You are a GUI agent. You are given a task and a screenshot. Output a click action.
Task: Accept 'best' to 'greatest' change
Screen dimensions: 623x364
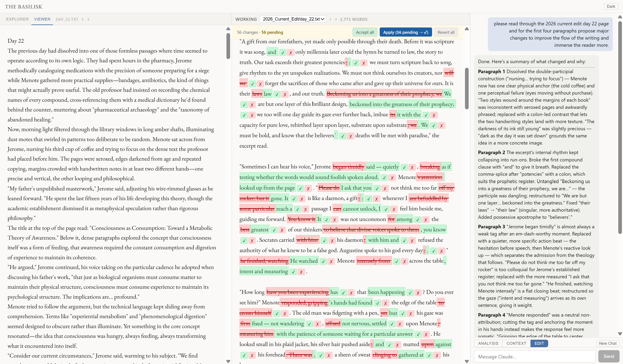274,230
